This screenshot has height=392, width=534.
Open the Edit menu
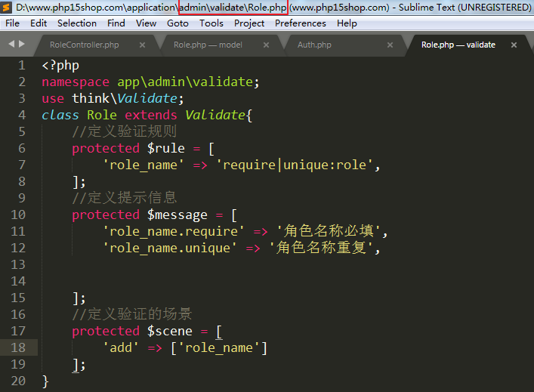point(39,23)
